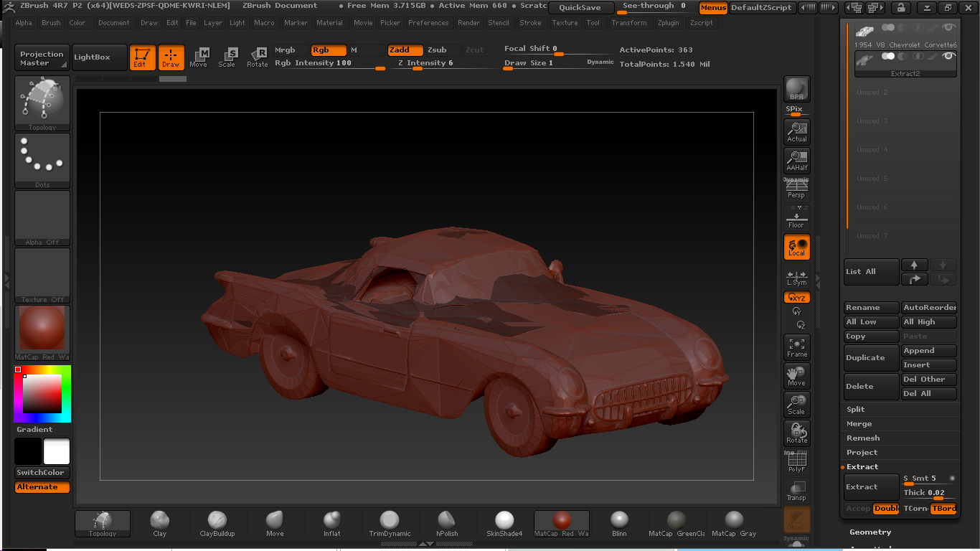Screen dimensions: 980x551
Task: Disable Local symmetry rotation toggle
Action: pyautogui.click(x=796, y=247)
